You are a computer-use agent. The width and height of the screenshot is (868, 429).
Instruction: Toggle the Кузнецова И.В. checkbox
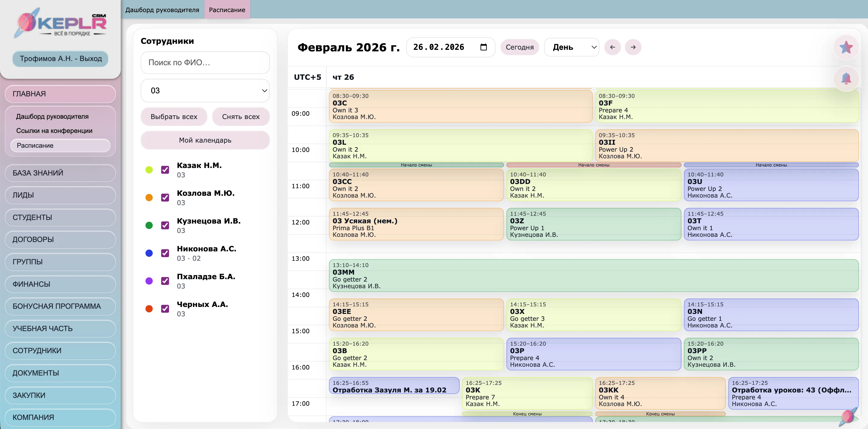click(165, 225)
